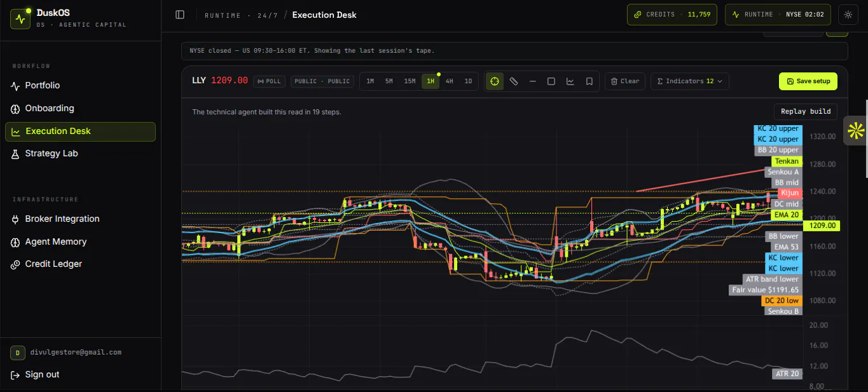Click the BB lower indicator label
The image size is (868, 392).
783,236
